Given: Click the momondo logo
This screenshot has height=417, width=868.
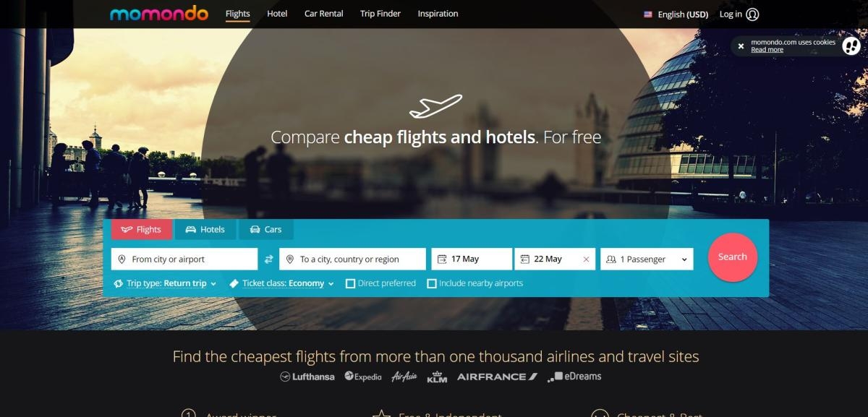Looking at the screenshot, I should 158,14.
